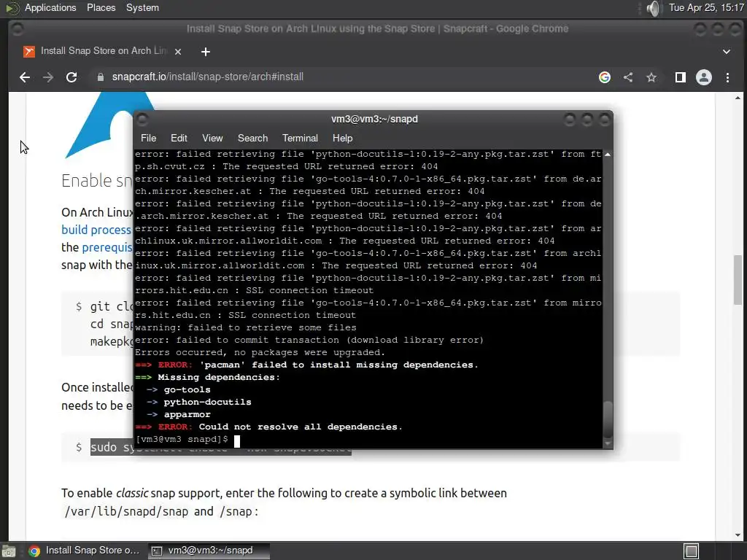The width and height of the screenshot is (747, 560).
Task: Click the 'python-docutils' dependency line
Action: 207,402
